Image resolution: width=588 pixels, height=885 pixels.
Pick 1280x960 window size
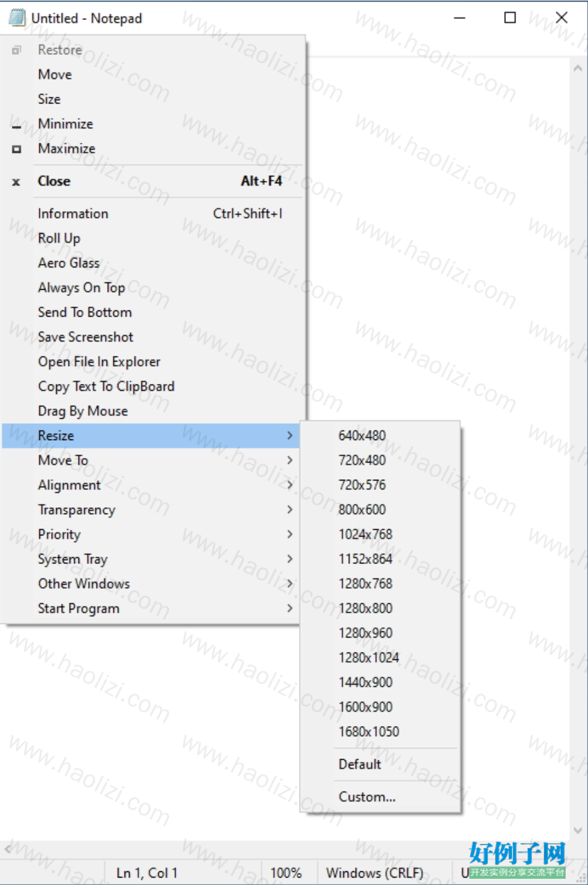point(381,633)
